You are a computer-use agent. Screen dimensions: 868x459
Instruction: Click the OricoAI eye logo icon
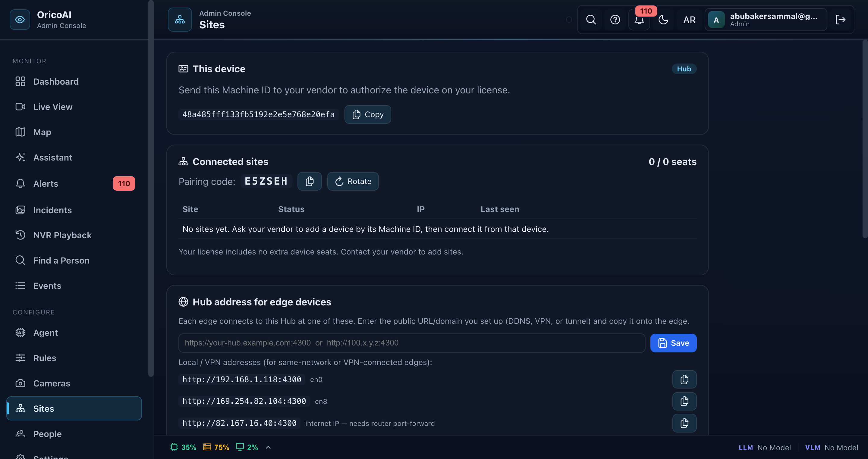click(20, 20)
